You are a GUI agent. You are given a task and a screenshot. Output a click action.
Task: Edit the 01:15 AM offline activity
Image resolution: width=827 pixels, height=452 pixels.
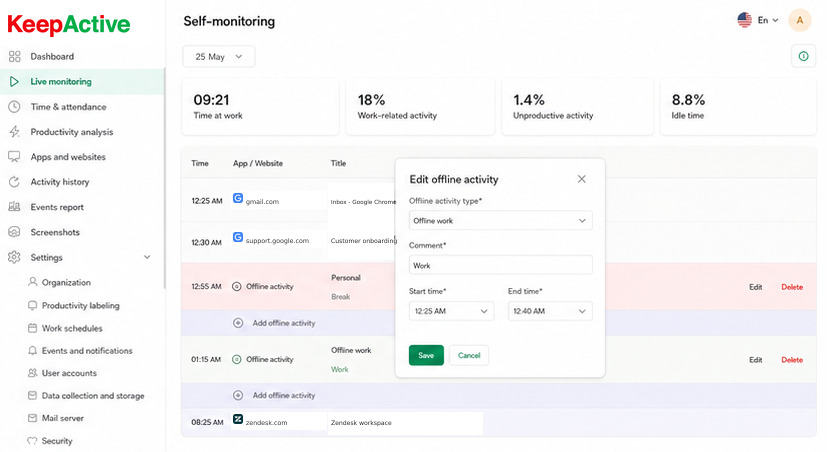pos(755,360)
